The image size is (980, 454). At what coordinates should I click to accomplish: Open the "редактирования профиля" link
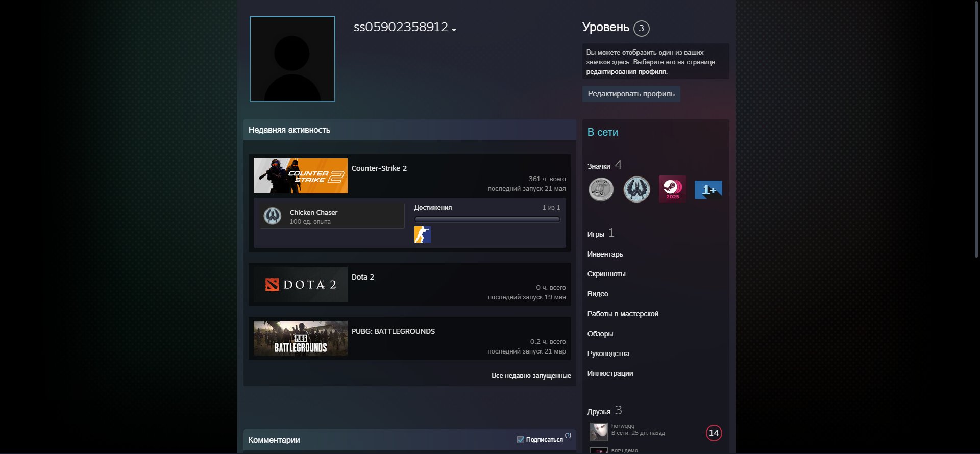tap(626, 72)
